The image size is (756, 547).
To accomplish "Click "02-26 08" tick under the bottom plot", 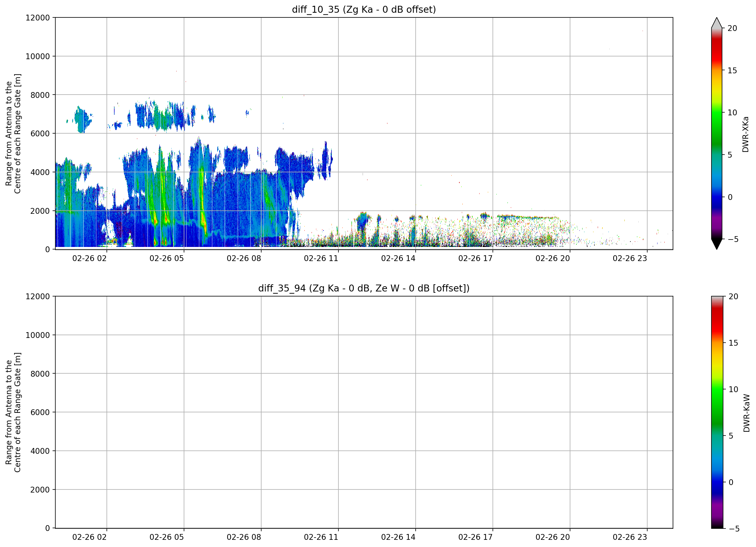I will coord(244,537).
